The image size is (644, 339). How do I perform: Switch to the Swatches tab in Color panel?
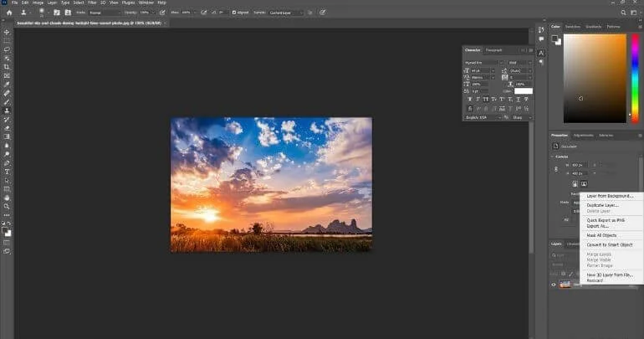click(573, 27)
